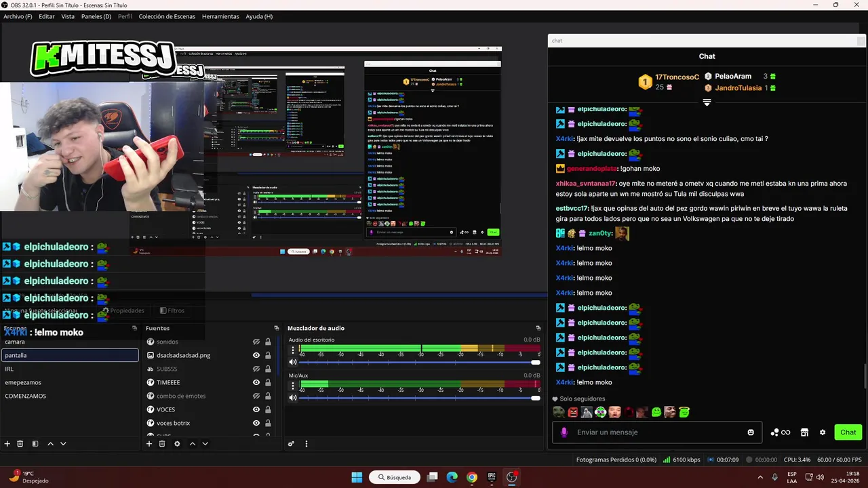Viewport: 868px width, 488px height.
Task: Open source properties gear in Fuentes toolbar
Action: 177,444
